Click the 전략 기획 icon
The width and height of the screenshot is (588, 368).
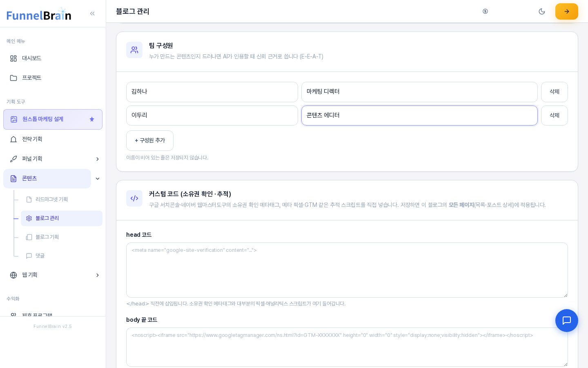(13, 139)
